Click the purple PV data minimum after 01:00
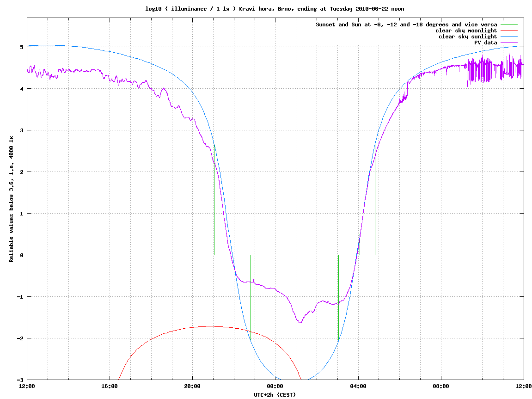The image size is (532, 399). point(300,323)
